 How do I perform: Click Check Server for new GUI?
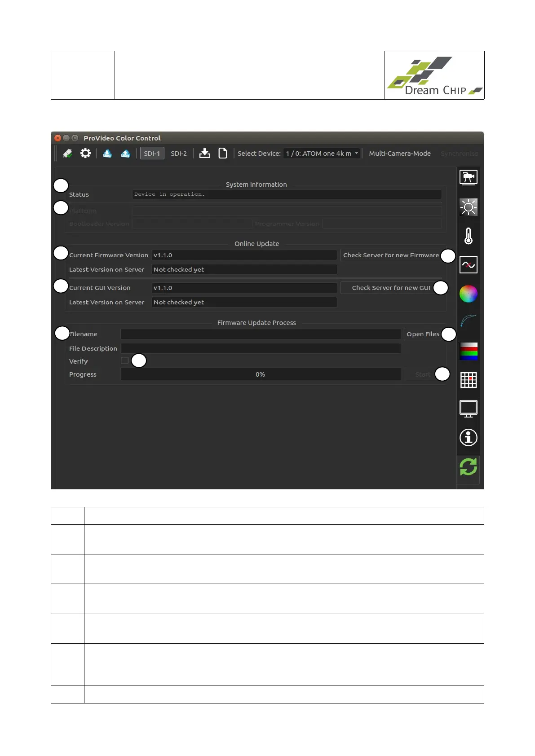point(390,288)
